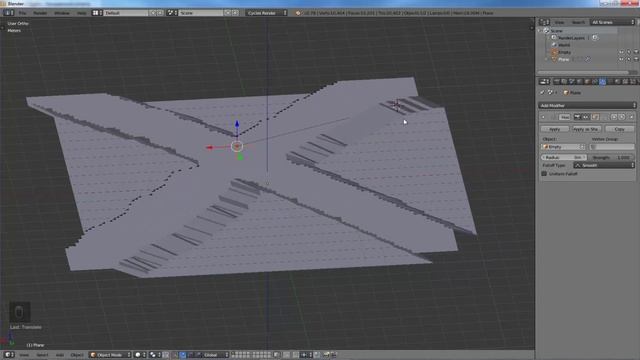Delete the current scene
Screen dimensions: 640x360
coord(235,13)
